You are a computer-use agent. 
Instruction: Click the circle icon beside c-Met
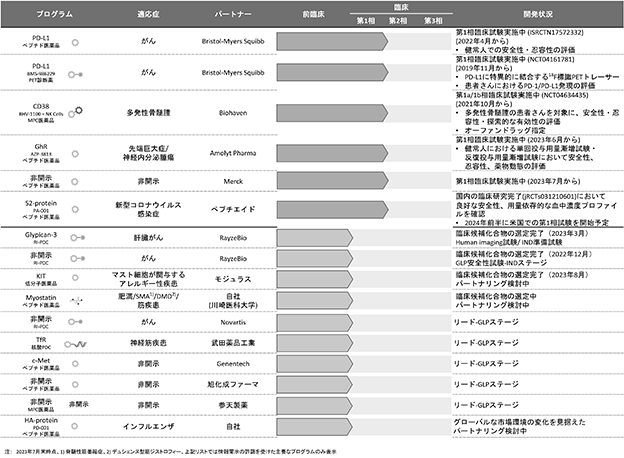[x=75, y=364]
